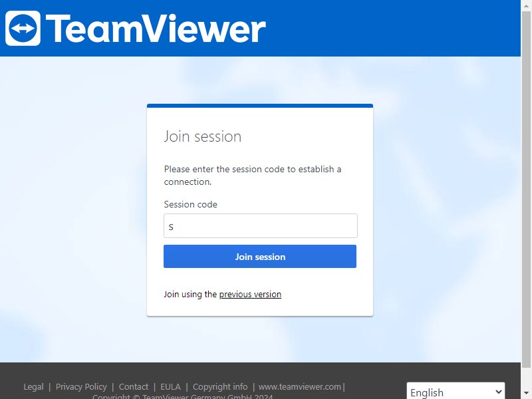This screenshot has height=399, width=532.
Task: Click the TeamViewer wordmark in header
Action: coord(156,29)
